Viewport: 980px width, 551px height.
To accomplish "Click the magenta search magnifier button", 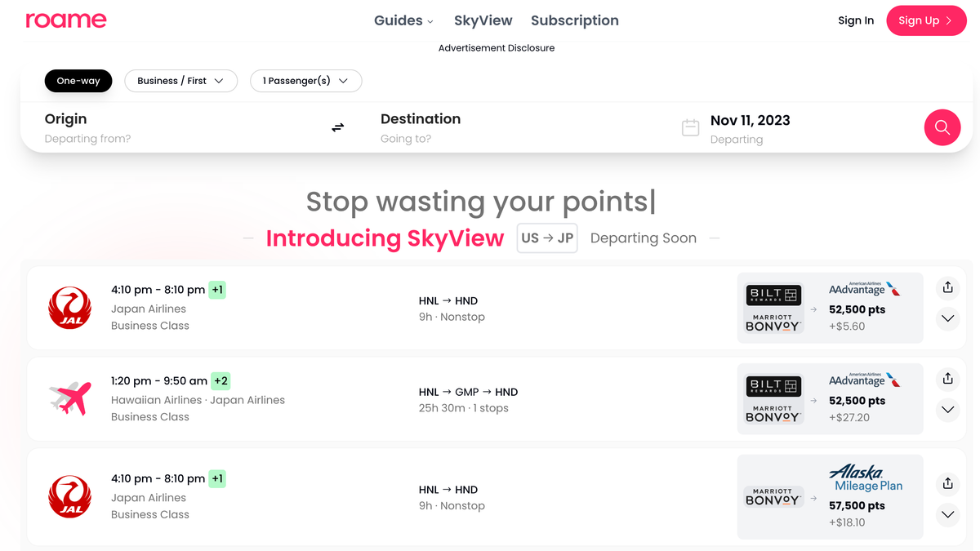I will pos(942,127).
